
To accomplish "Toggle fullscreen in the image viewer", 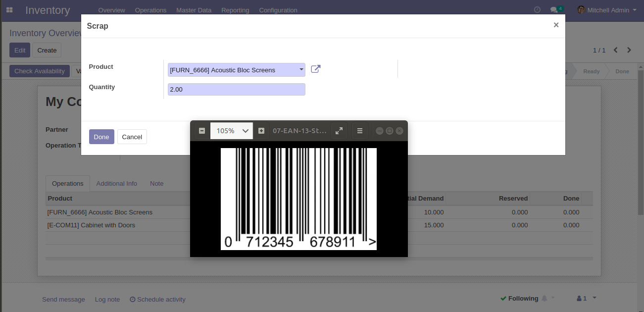I will 339,131.
